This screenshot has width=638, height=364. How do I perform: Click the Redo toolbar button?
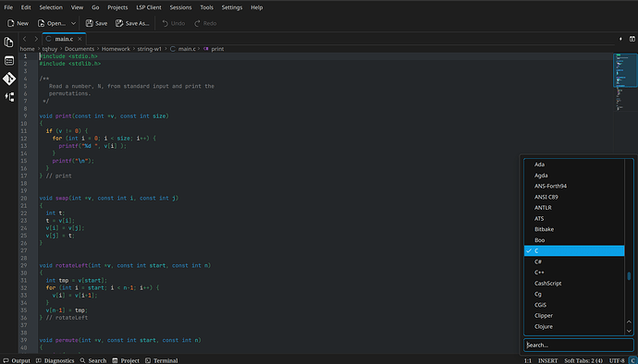205,23
